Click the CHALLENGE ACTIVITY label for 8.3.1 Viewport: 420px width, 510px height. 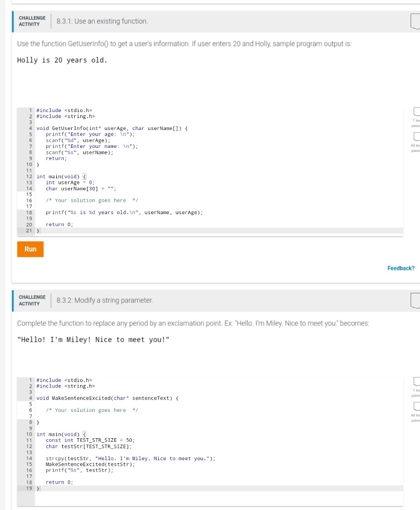click(32, 20)
